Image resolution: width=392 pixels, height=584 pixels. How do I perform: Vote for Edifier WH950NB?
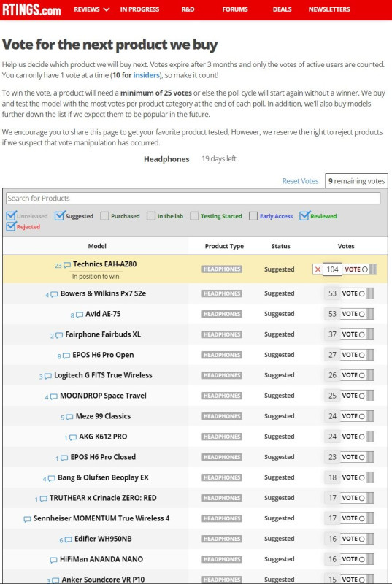357,539
